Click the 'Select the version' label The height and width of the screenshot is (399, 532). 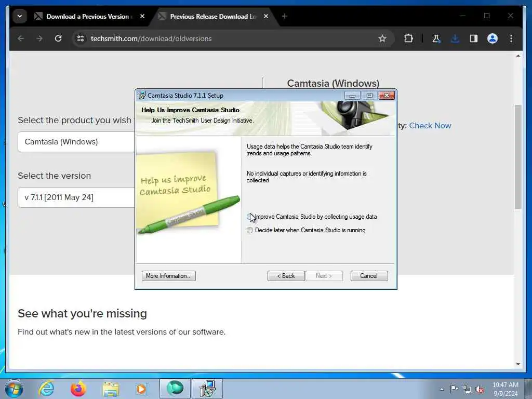(x=54, y=176)
